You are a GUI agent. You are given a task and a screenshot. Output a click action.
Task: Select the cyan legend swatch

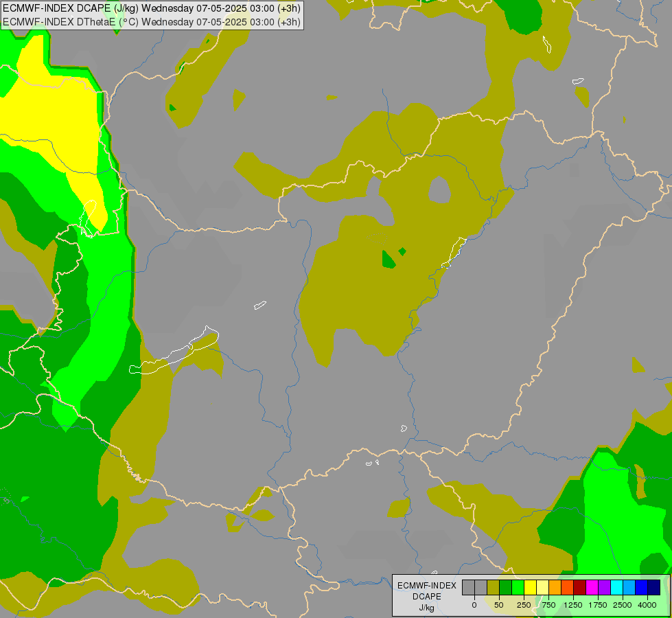tap(616, 587)
